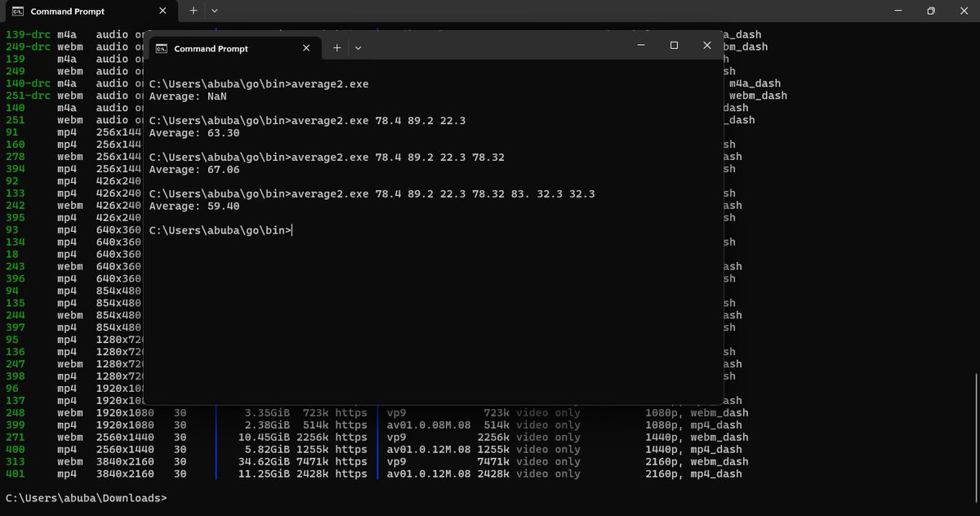The width and height of the screenshot is (980, 516).
Task: Click format ID 313 in background window
Action: coord(15,461)
